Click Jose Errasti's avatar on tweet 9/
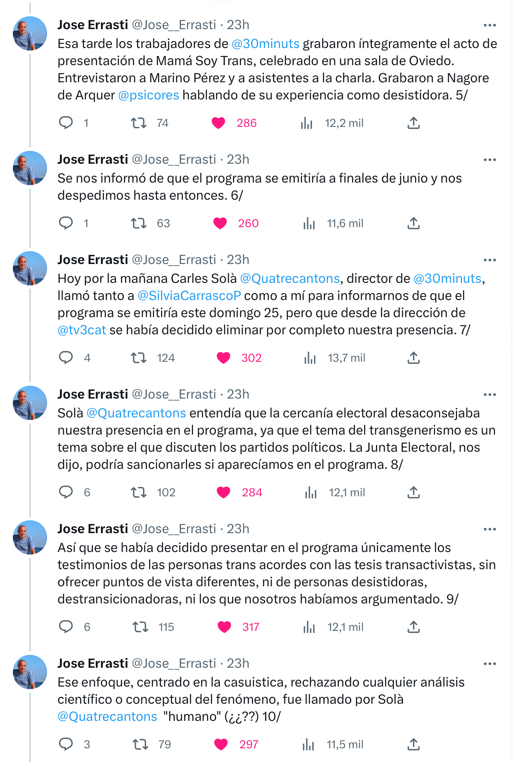532x762 pixels. (30, 537)
